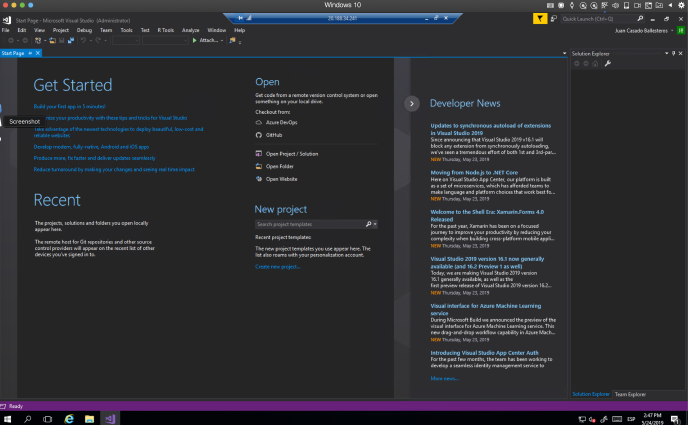
Task: Click the New Project toolbar icon
Action: pyautogui.click(x=38, y=40)
